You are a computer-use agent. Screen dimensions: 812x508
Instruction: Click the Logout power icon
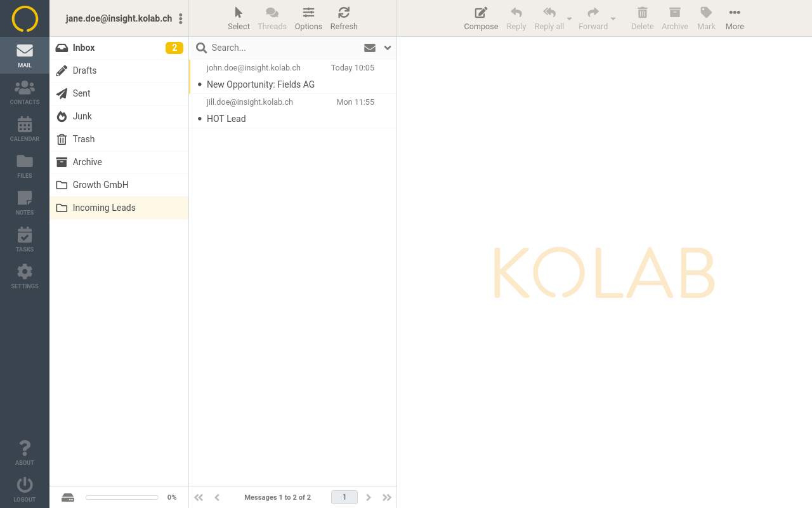[x=25, y=490]
